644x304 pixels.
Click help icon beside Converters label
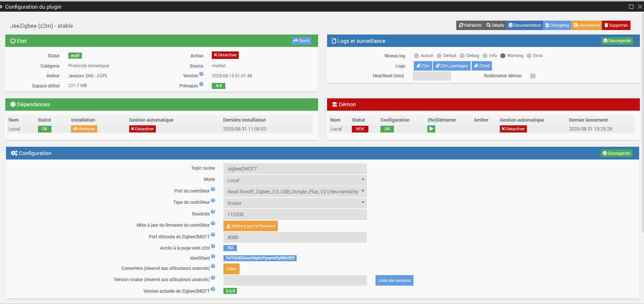pyautogui.click(x=213, y=266)
